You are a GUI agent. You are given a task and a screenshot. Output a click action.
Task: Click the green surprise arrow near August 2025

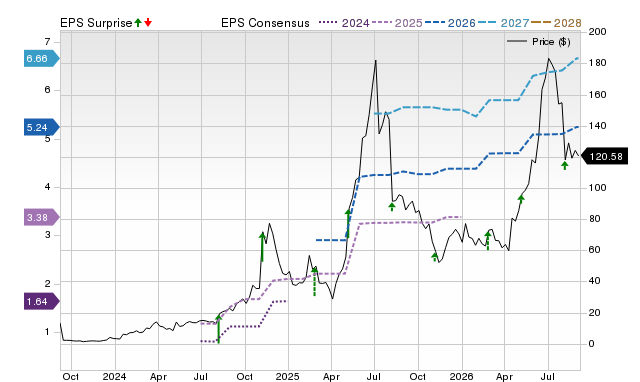pyautogui.click(x=392, y=207)
